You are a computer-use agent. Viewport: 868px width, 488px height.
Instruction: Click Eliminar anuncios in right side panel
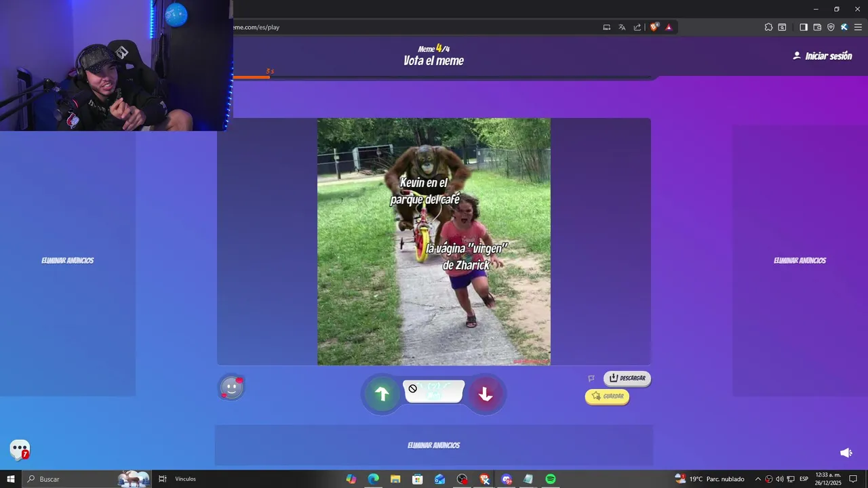tap(800, 260)
